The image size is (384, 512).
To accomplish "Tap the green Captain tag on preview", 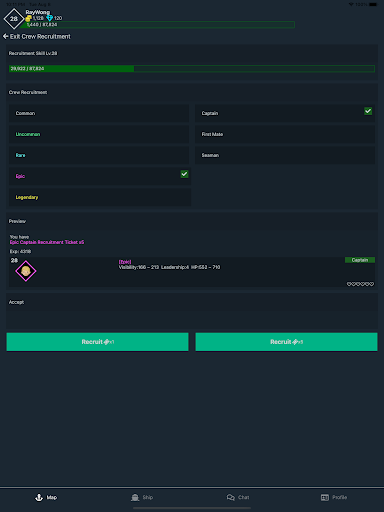I will [x=360, y=260].
